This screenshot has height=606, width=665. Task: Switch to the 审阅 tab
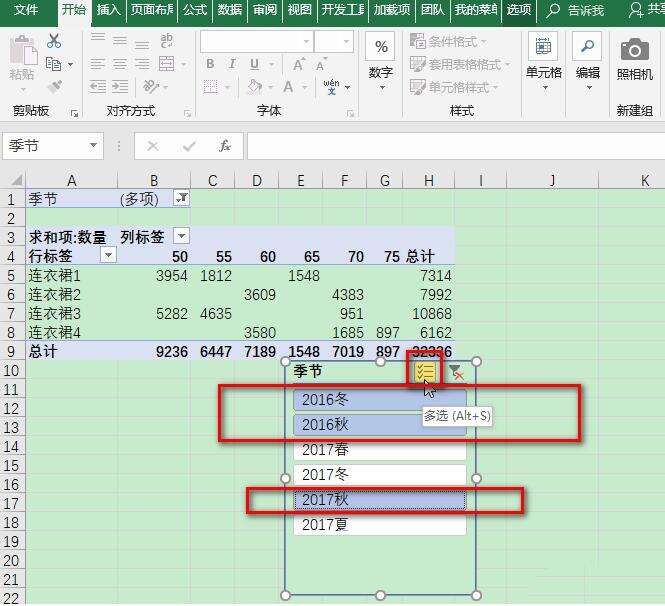point(264,10)
